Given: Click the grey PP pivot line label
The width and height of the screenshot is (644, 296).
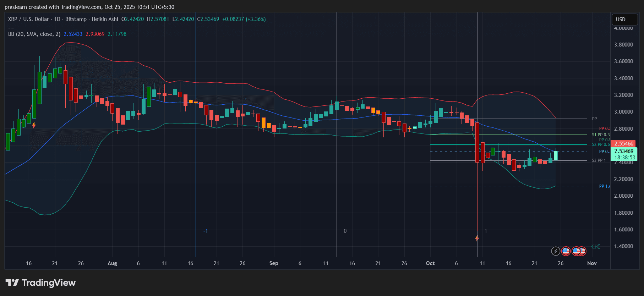Looking at the screenshot, I should pos(594,119).
